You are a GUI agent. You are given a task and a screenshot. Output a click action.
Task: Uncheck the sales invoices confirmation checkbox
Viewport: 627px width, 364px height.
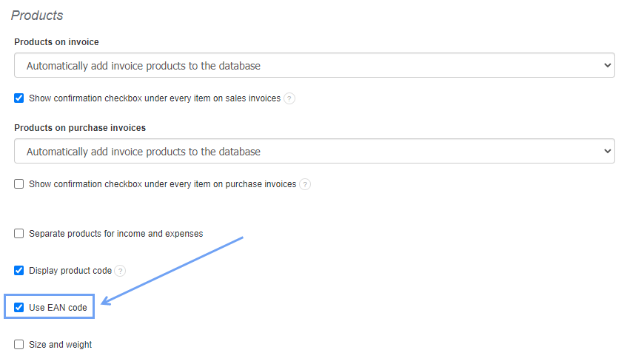19,98
